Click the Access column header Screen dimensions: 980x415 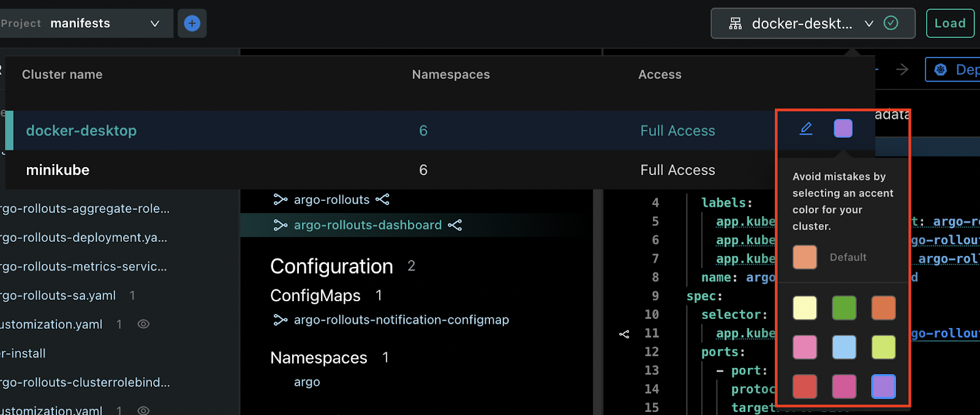[660, 74]
